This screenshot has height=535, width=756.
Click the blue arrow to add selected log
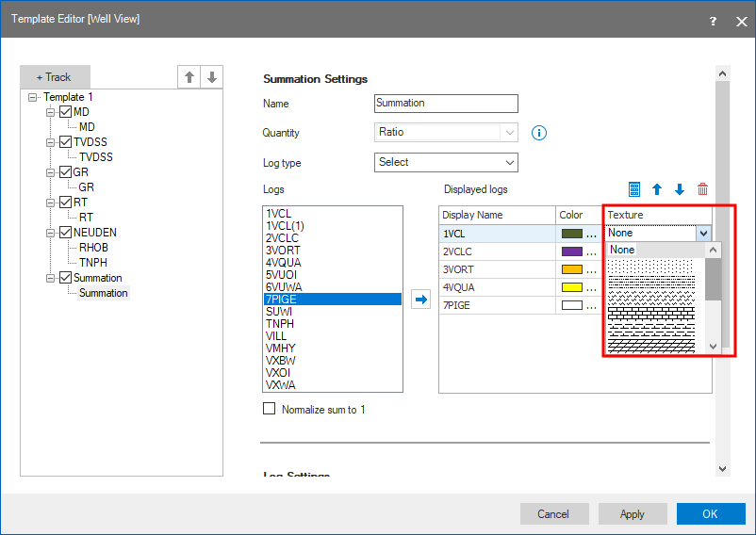pyautogui.click(x=421, y=300)
